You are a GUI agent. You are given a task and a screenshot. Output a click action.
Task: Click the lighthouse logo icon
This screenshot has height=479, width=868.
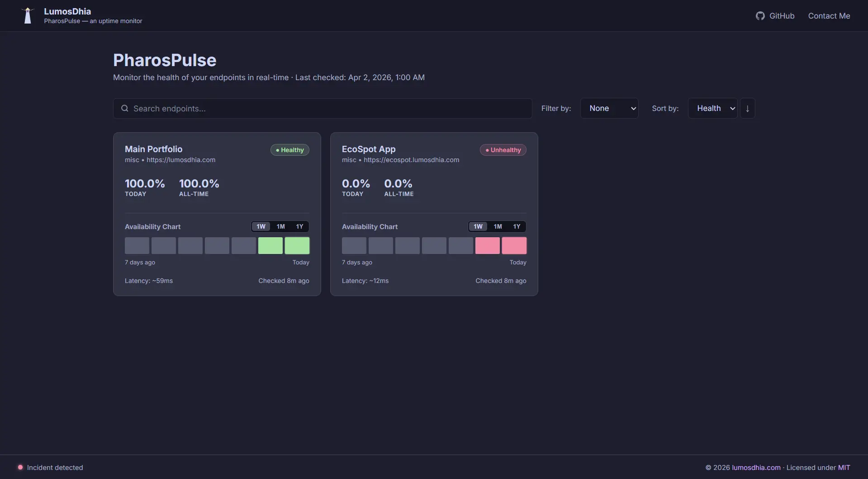tap(28, 16)
